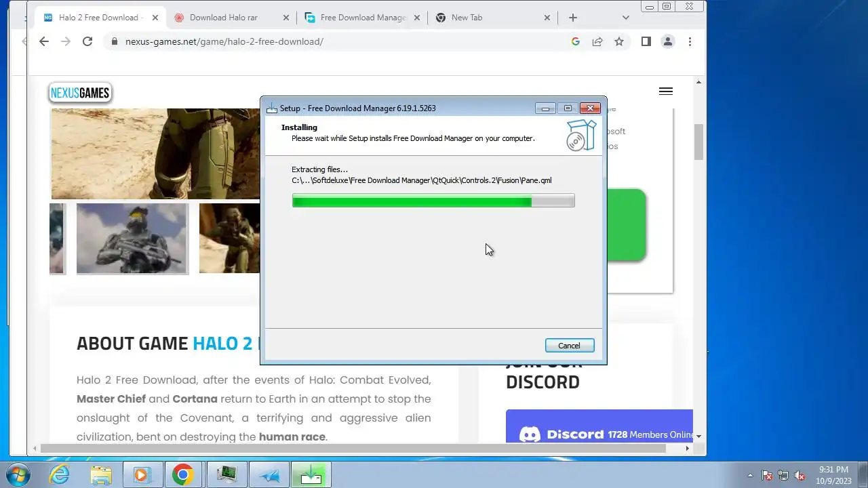
Task: Click the Cortana link
Action: point(195,399)
